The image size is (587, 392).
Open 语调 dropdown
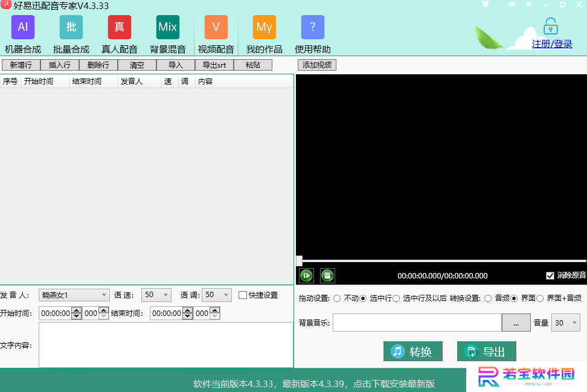pyautogui.click(x=217, y=295)
